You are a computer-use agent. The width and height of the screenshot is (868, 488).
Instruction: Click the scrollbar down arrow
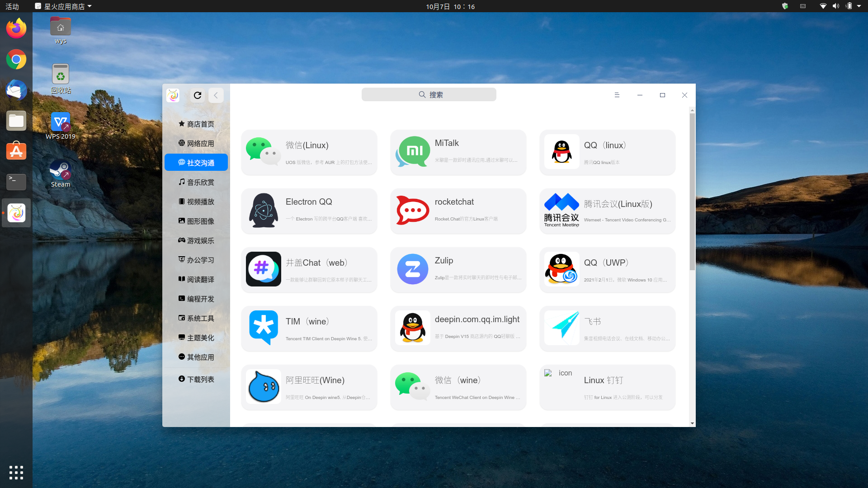click(x=692, y=423)
